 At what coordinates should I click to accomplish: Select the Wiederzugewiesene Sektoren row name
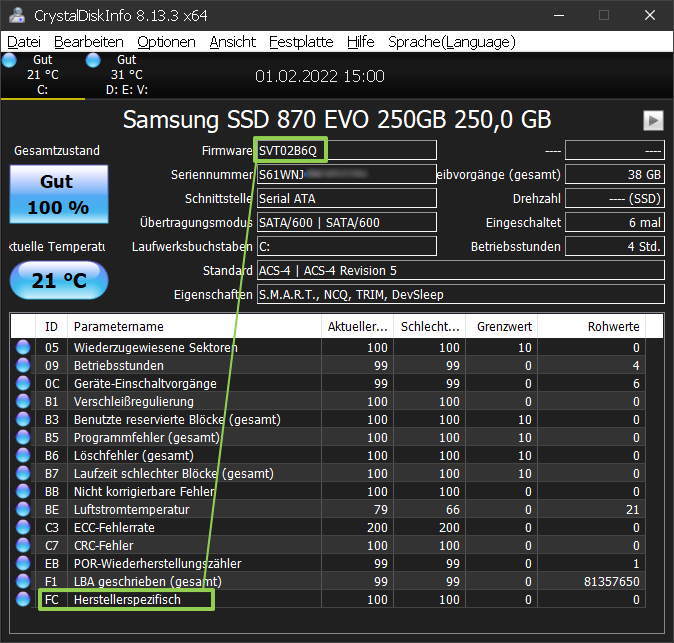(x=156, y=347)
